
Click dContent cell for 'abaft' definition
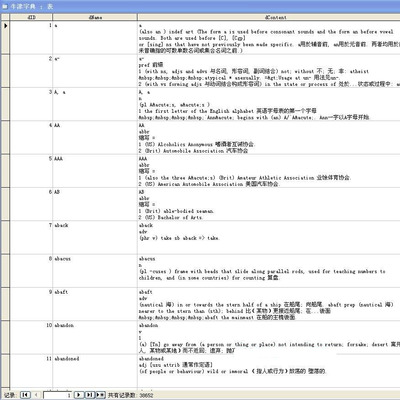click(269, 304)
